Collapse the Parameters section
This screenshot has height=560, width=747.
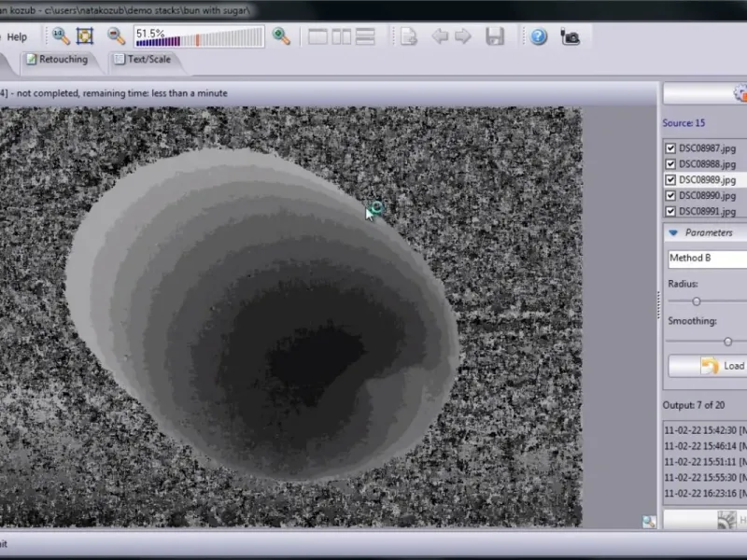click(672, 232)
